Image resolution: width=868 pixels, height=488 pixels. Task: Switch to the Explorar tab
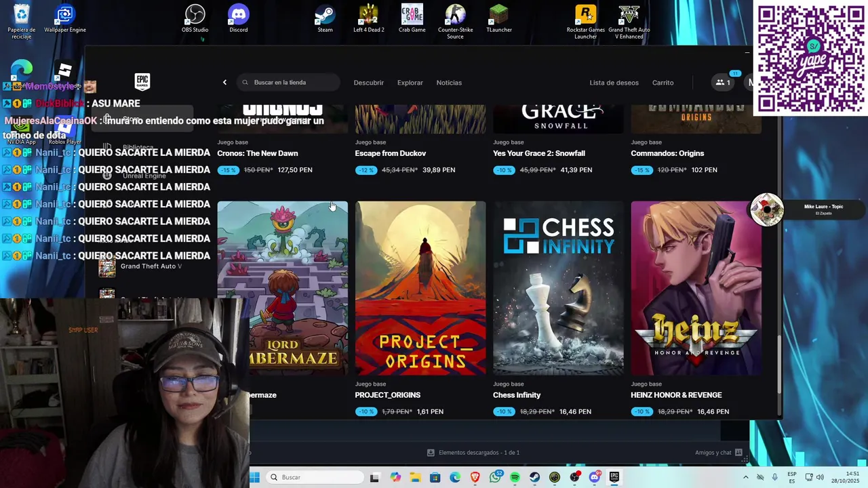(410, 83)
